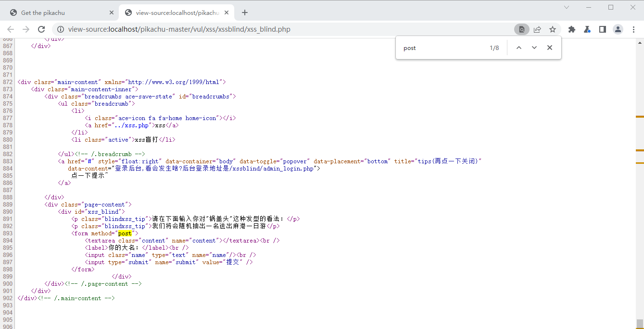Viewport: 644px width, 329px height.
Task: Click the share page icon in address bar
Action: pos(537,29)
